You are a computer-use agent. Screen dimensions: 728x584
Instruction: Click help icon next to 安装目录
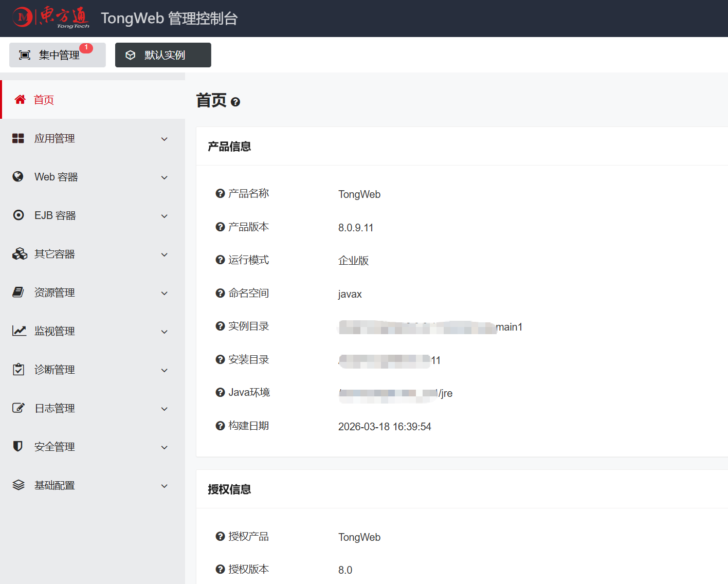click(221, 359)
